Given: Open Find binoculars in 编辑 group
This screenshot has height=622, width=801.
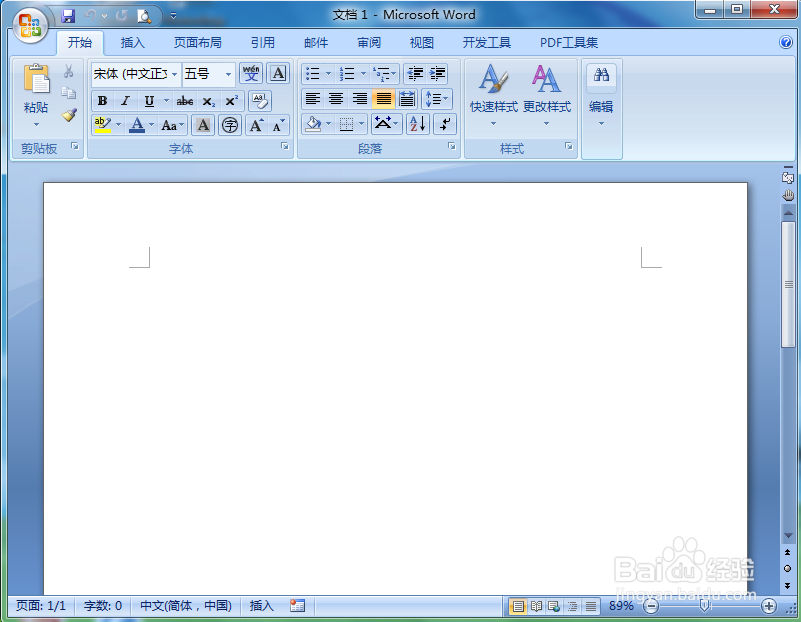Looking at the screenshot, I should [x=601, y=76].
